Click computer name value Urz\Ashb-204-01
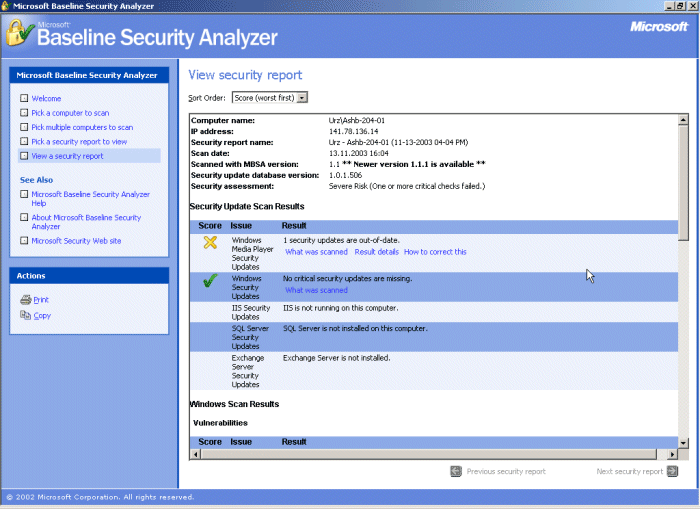Screen dimensions: 700x509 coord(356,120)
